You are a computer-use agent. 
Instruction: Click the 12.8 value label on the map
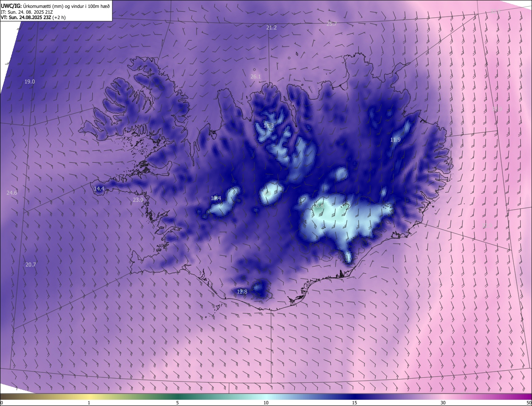pyautogui.click(x=242, y=292)
